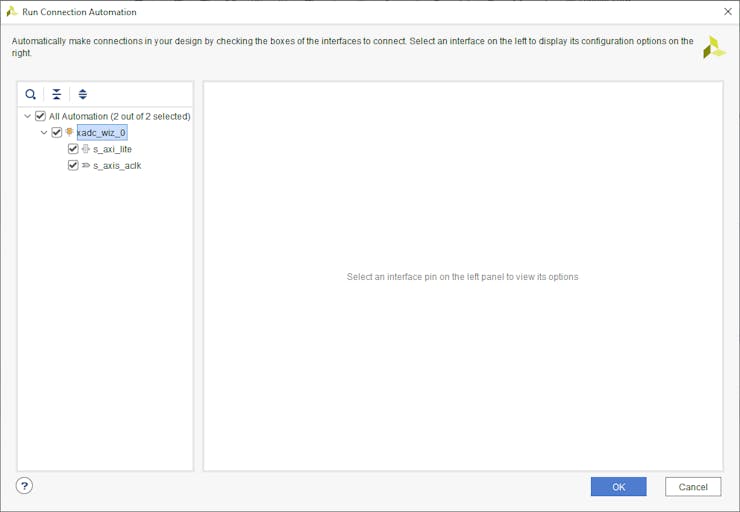Click the Cancel button
Viewport: 740px width, 512px height.
(693, 487)
